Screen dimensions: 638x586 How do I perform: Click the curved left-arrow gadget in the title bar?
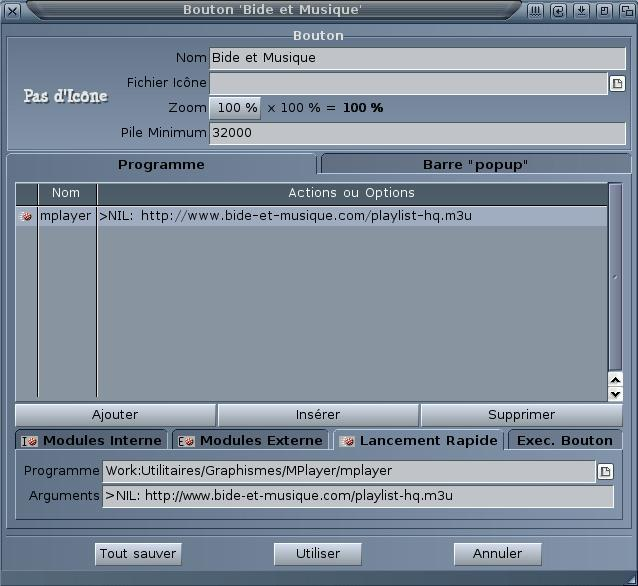coord(558,11)
